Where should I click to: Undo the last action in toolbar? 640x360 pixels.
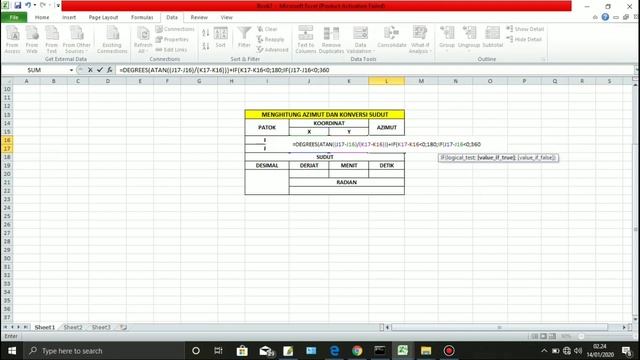(28, 5)
